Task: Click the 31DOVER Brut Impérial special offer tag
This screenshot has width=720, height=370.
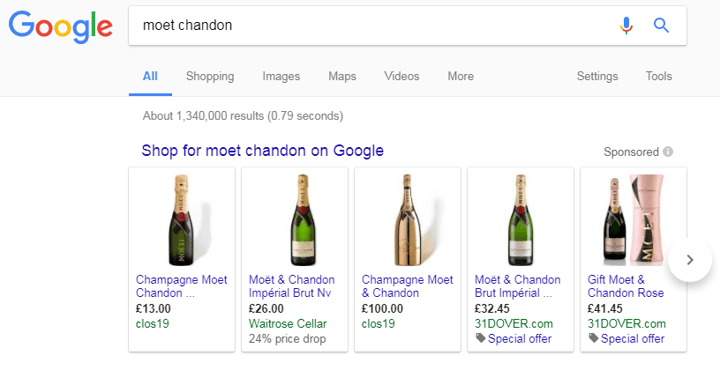Action: pos(513,339)
